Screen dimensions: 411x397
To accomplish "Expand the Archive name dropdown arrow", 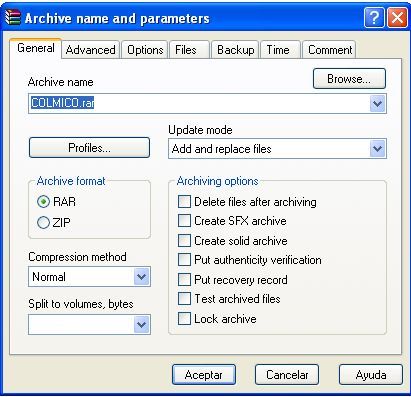I will click(377, 104).
